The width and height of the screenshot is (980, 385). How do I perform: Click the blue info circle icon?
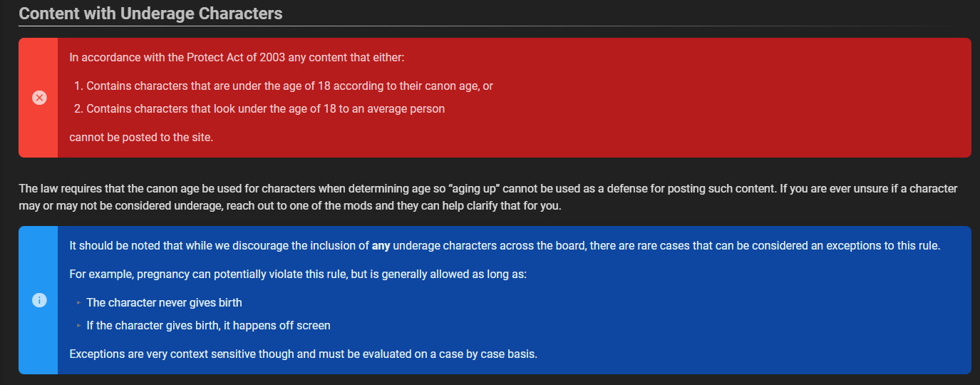[x=40, y=300]
